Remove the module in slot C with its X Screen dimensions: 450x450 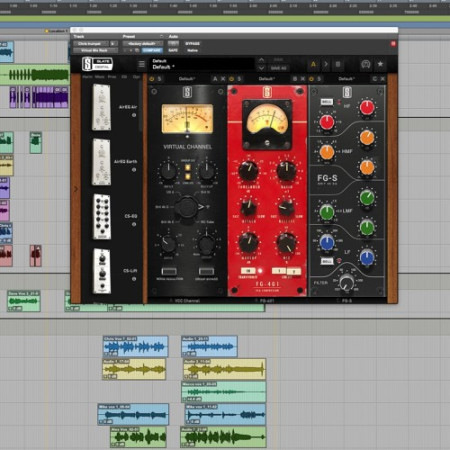(383, 79)
